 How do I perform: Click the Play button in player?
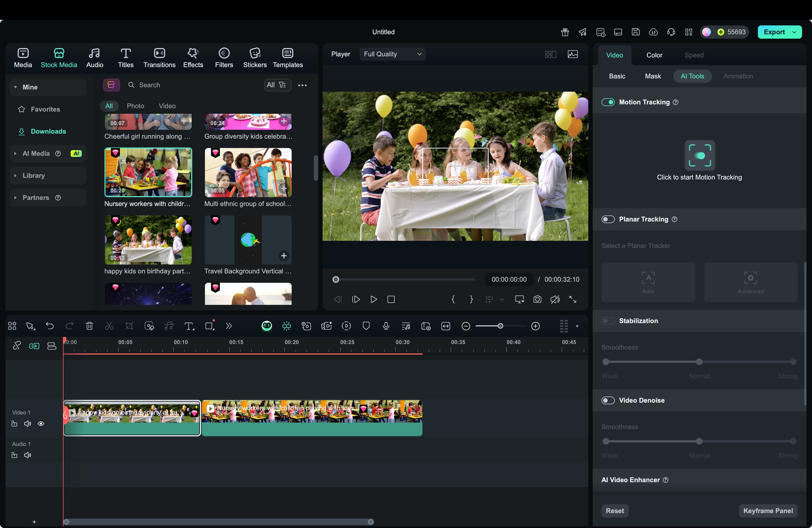point(374,299)
